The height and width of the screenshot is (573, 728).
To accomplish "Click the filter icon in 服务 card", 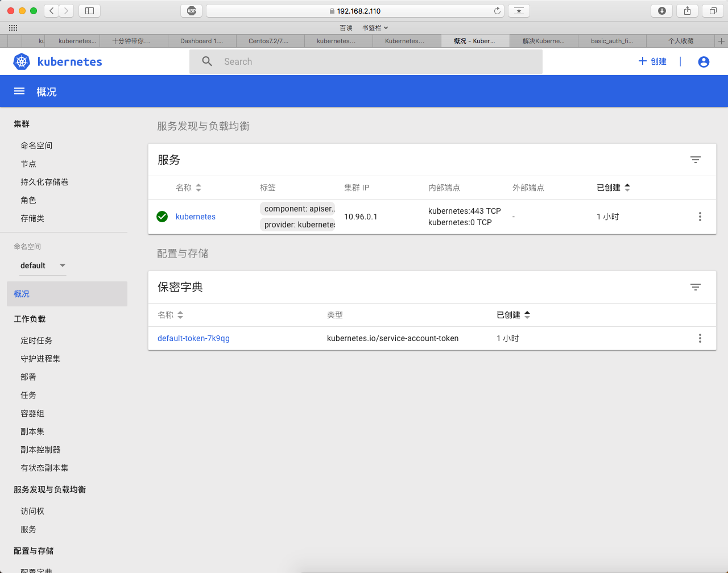I will tap(695, 160).
